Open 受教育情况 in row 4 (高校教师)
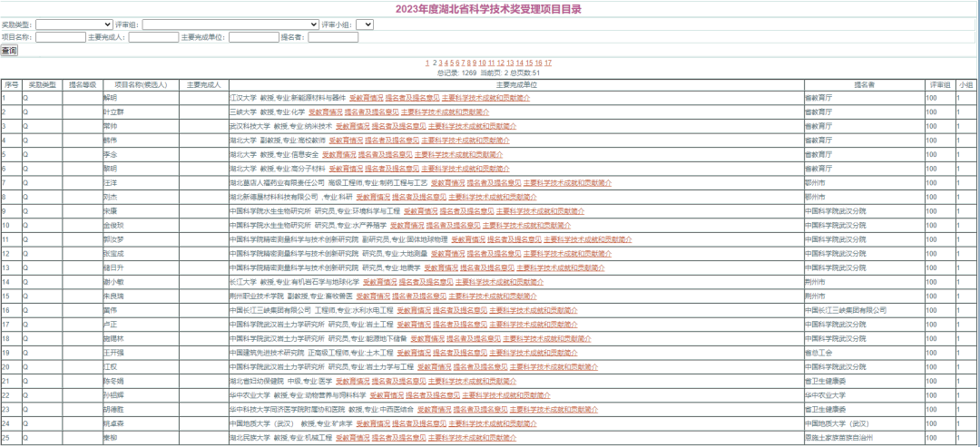This screenshot has height=447, width=980. pyautogui.click(x=345, y=141)
